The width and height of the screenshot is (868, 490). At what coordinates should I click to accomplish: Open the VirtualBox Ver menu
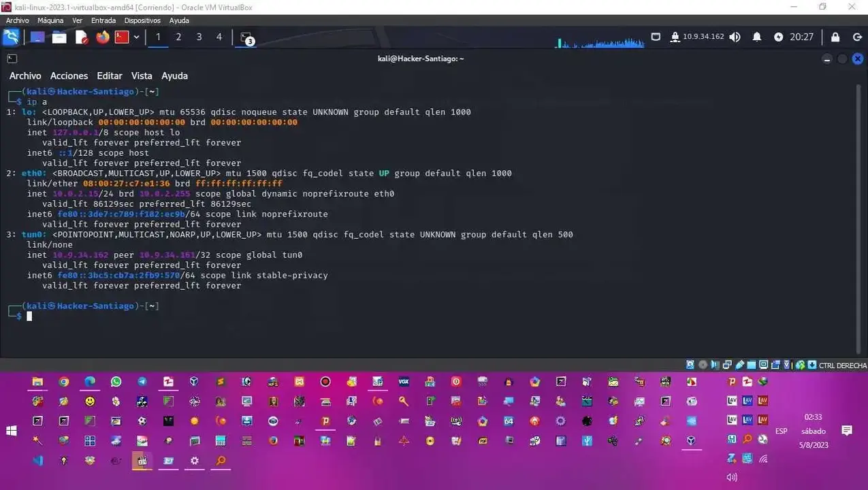(x=77, y=20)
